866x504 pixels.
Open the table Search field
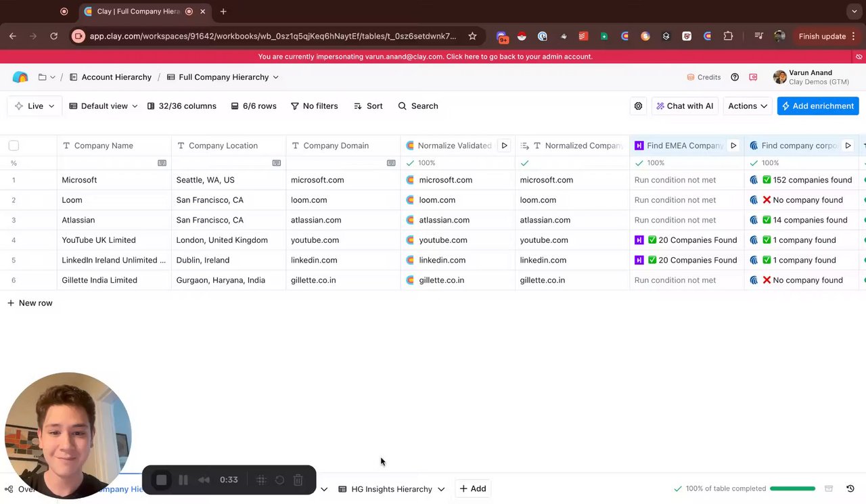418,106
